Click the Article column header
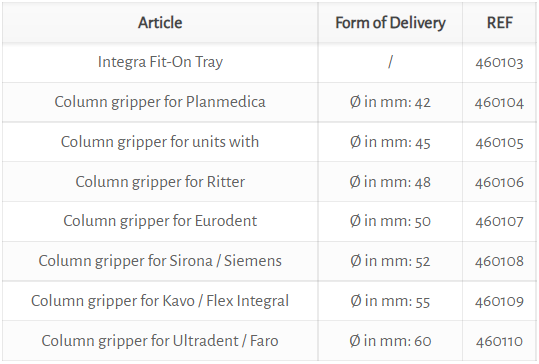The width and height of the screenshot is (539, 364). click(160, 23)
